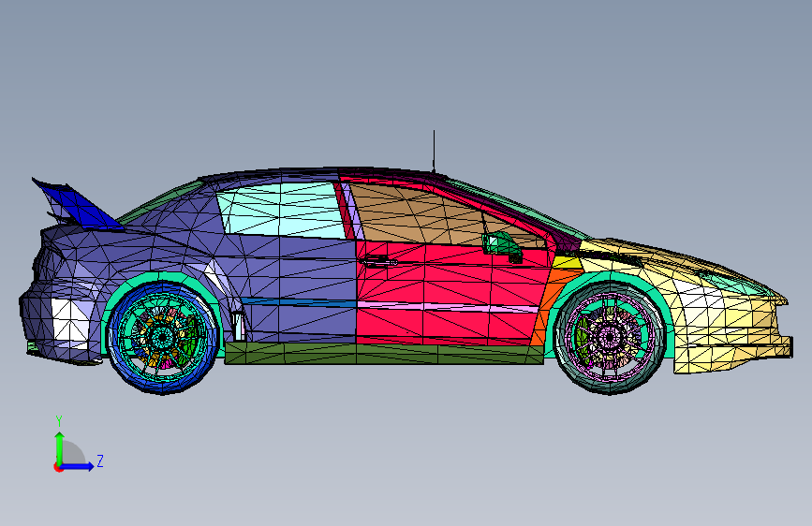812x526 pixels.
Task: Select the front door handle
Action: tap(379, 261)
